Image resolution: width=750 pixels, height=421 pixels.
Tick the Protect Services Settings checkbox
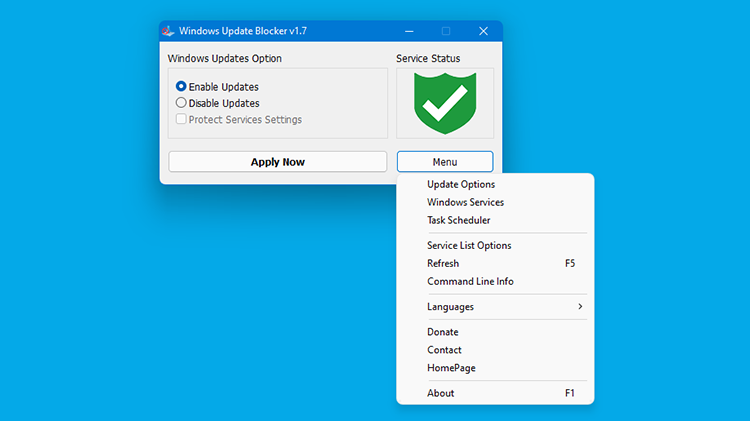click(x=181, y=119)
